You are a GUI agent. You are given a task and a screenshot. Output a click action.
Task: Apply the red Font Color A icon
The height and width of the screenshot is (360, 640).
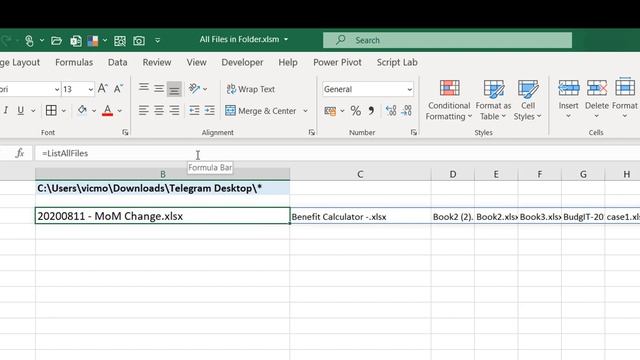click(107, 110)
